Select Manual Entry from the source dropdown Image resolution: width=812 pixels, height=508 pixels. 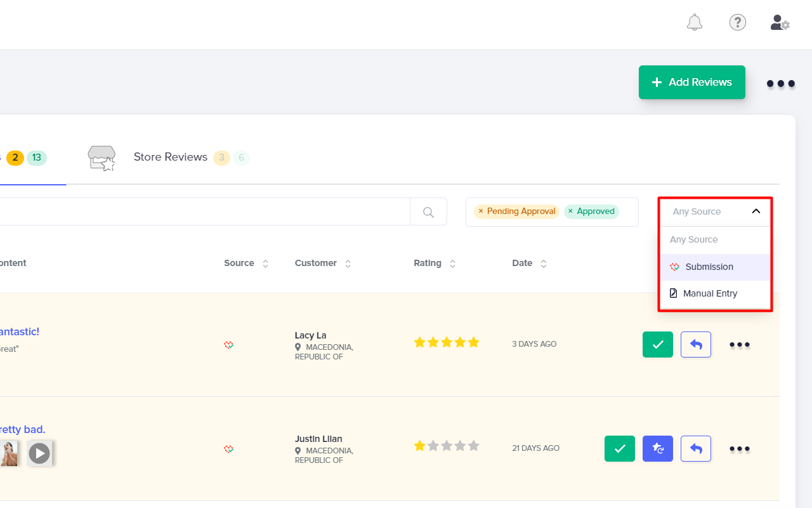pyautogui.click(x=709, y=293)
